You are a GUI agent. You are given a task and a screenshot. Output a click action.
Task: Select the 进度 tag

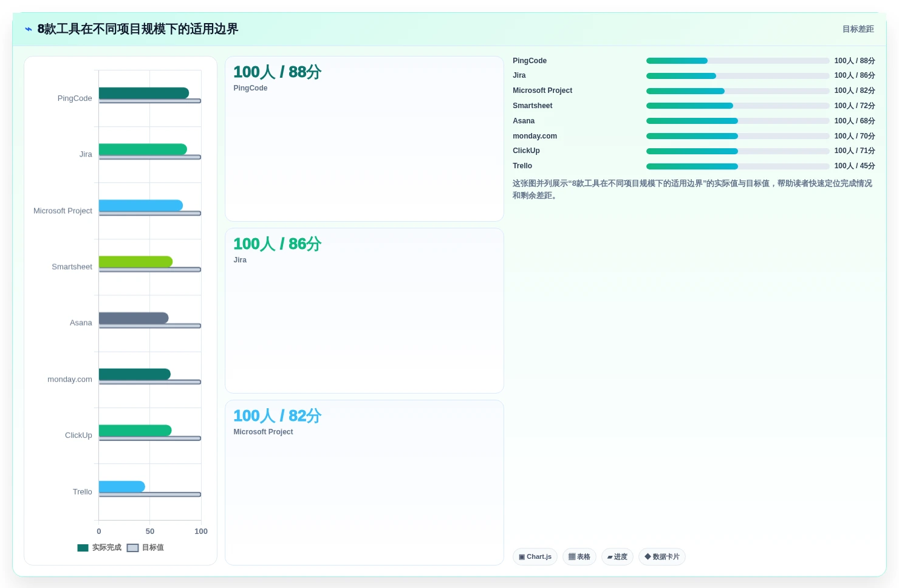pyautogui.click(x=618, y=557)
